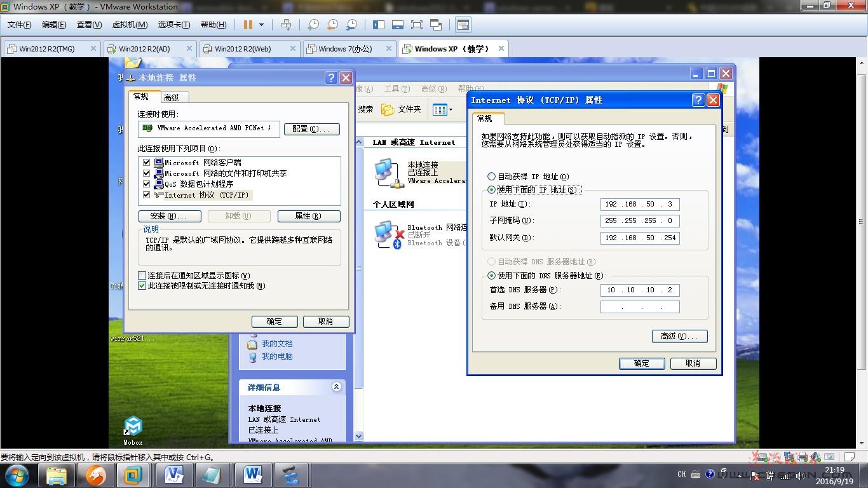Toggle the thumbnail bar icon in VMware toolbar
The width and height of the screenshot is (868, 488).
pos(398,25)
